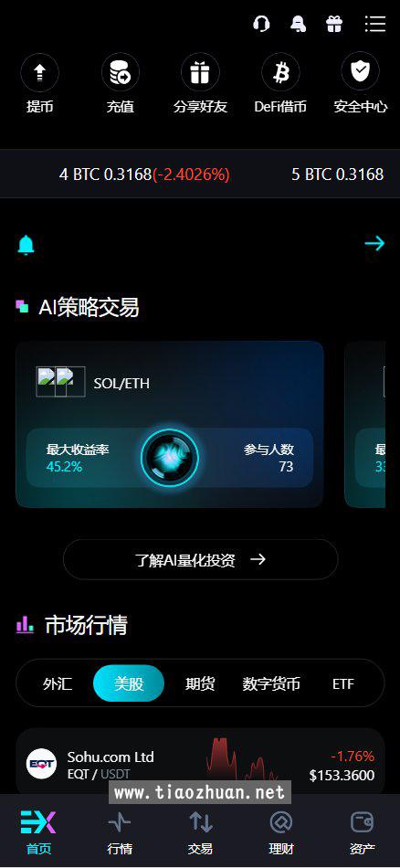Select the ETF market tab
Viewport: 400px width, 868px height.
coord(343,683)
